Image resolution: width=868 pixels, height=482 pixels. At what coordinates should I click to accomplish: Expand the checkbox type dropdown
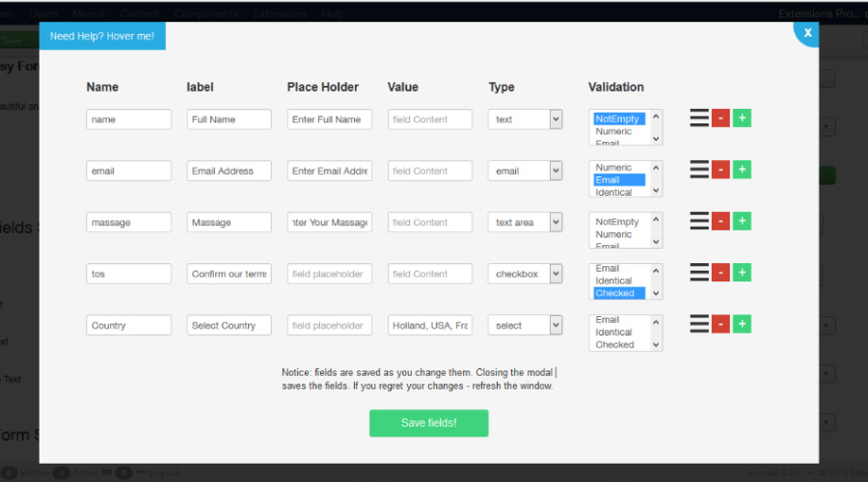pyautogui.click(x=525, y=274)
